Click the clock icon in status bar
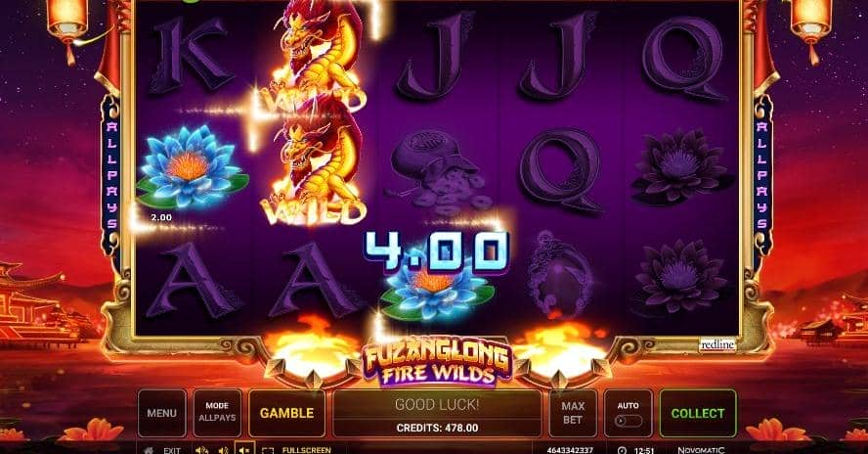The image size is (868, 454). point(622,451)
